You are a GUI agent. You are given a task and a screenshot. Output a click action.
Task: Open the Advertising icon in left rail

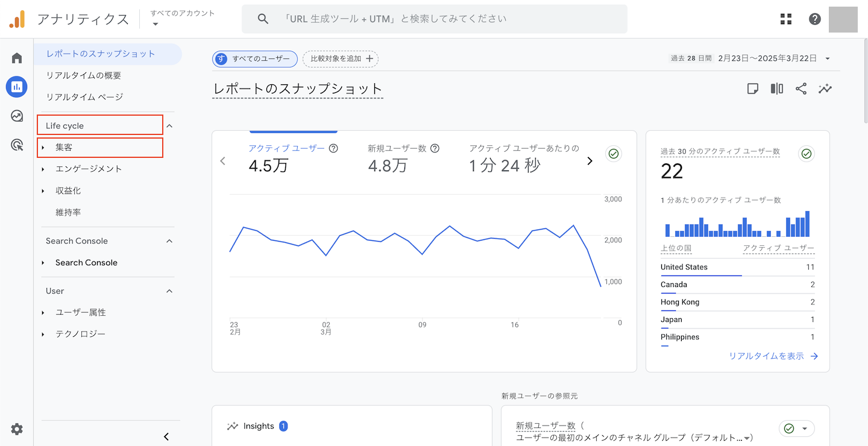point(17,145)
